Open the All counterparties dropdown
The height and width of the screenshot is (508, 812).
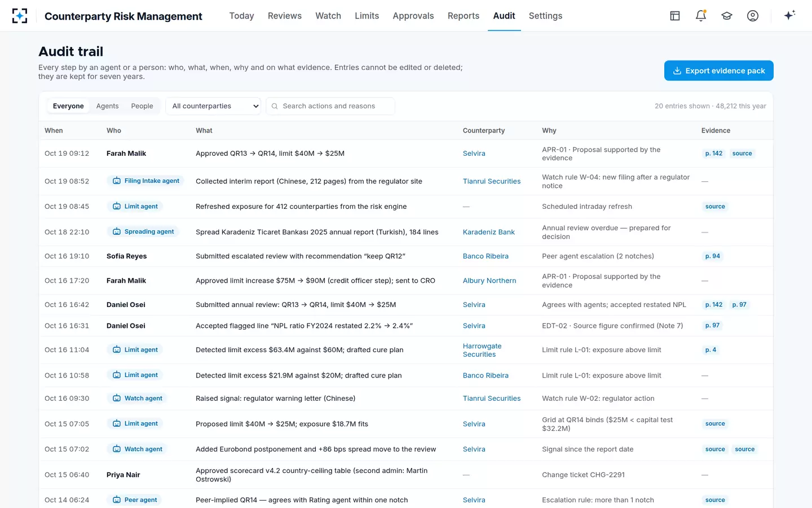[x=213, y=106]
